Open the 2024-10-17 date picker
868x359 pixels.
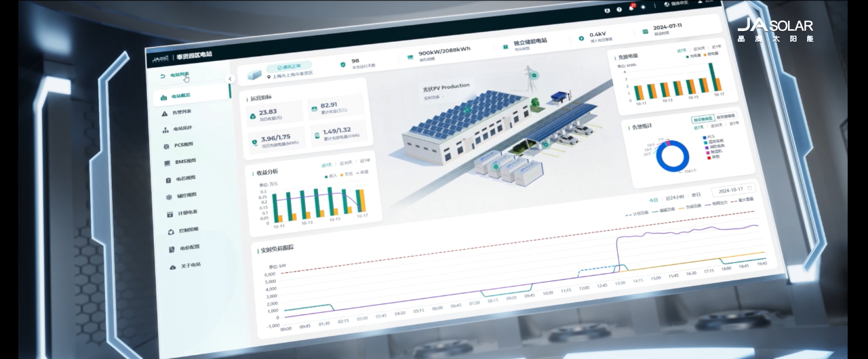pos(734,189)
